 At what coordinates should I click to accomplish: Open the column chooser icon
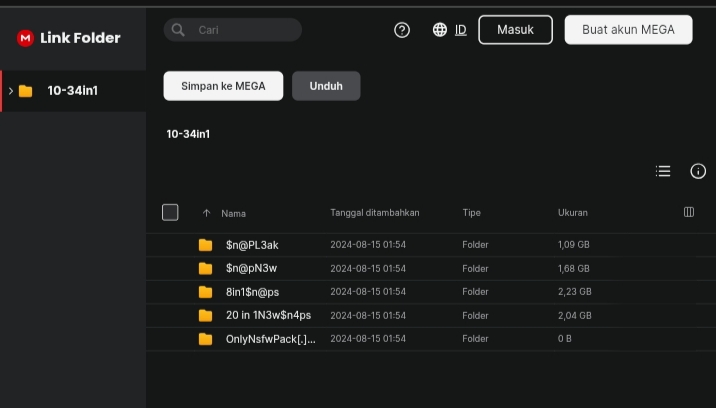click(x=689, y=212)
